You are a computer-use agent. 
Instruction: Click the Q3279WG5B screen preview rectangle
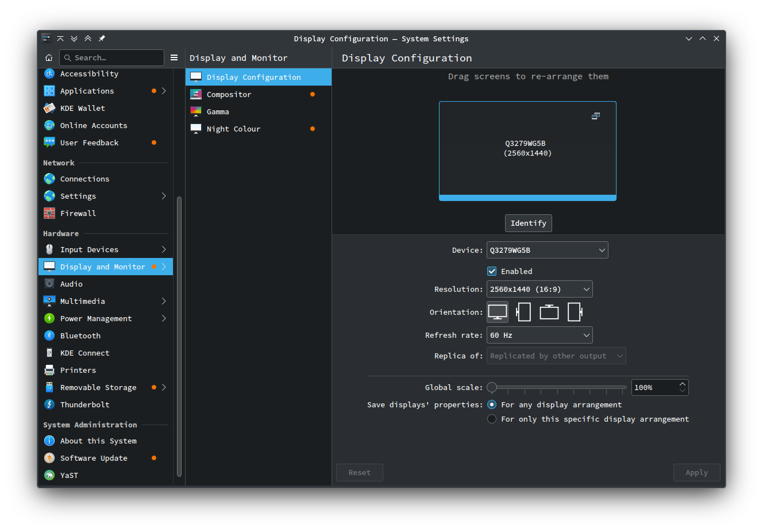[x=527, y=151]
